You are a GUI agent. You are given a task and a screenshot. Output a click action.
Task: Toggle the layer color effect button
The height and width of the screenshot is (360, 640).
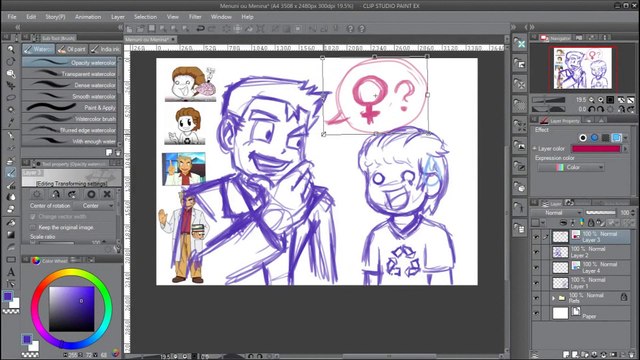[x=616, y=138]
